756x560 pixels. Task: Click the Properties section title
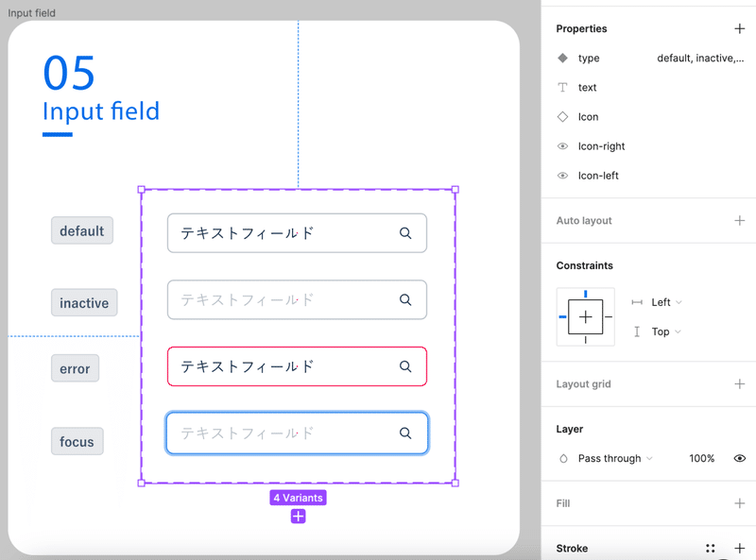pos(581,29)
